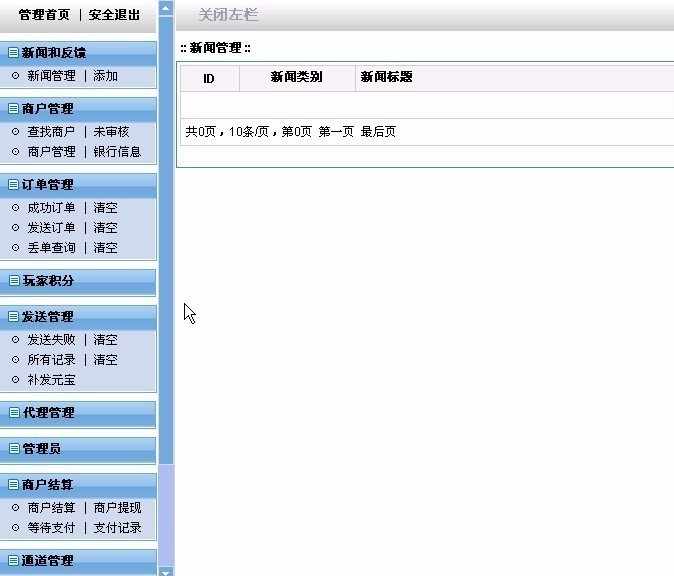The width and height of the screenshot is (674, 576).
Task: Open 发送失败 records
Action: (x=51, y=340)
